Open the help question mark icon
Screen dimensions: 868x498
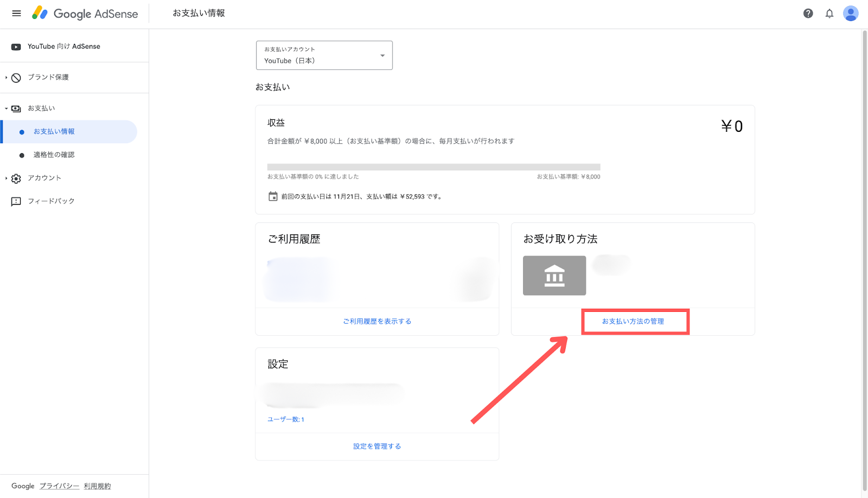[808, 14]
